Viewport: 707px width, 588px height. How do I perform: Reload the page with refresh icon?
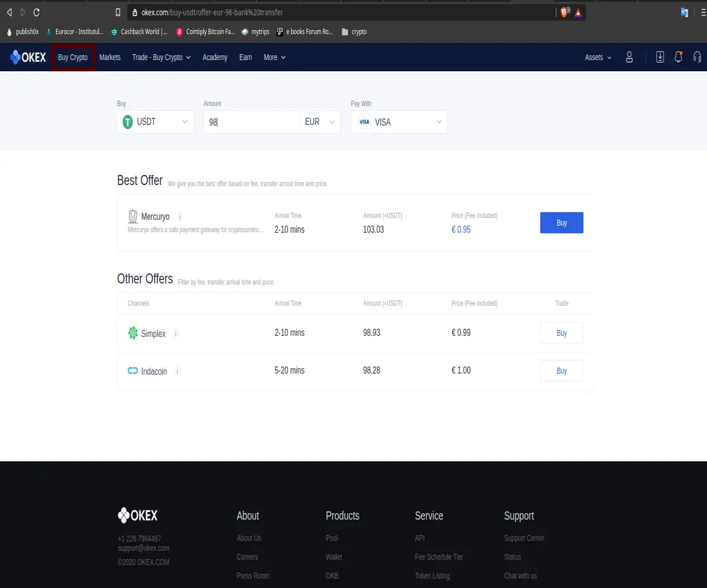pyautogui.click(x=37, y=12)
